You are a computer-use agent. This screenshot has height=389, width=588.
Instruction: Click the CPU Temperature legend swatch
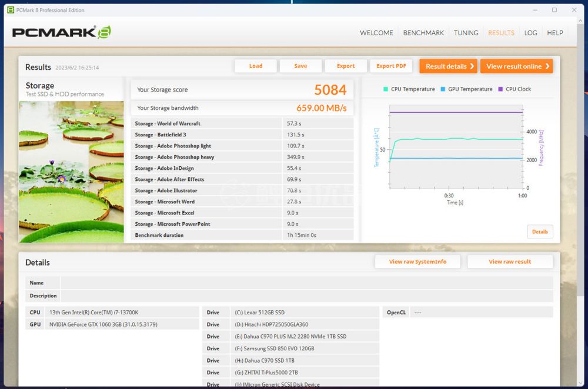(x=386, y=89)
